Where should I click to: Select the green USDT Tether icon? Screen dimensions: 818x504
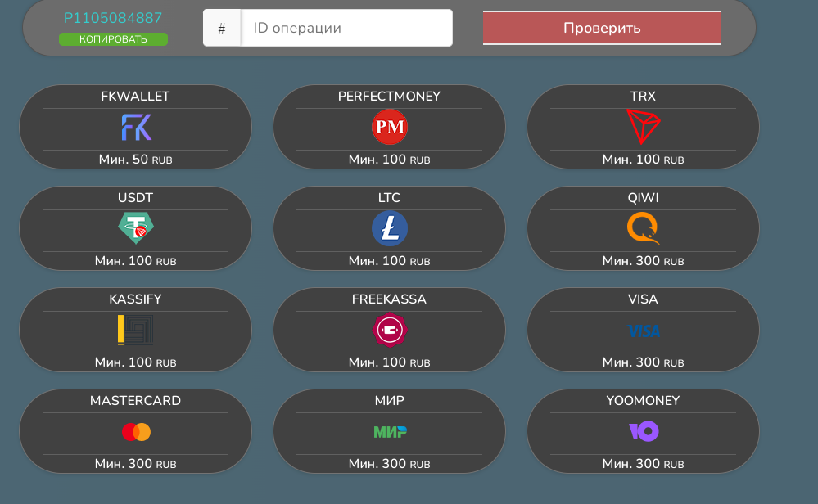click(136, 228)
